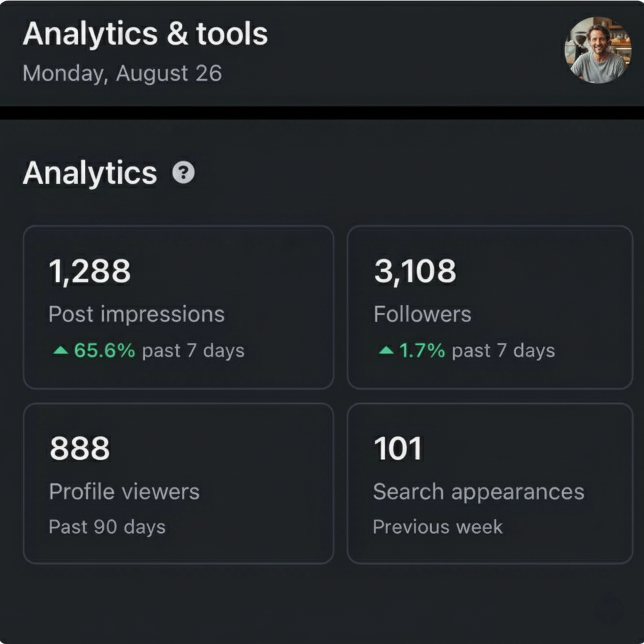Open the 888 profile viewers count
644x644 pixels.
coord(79,449)
